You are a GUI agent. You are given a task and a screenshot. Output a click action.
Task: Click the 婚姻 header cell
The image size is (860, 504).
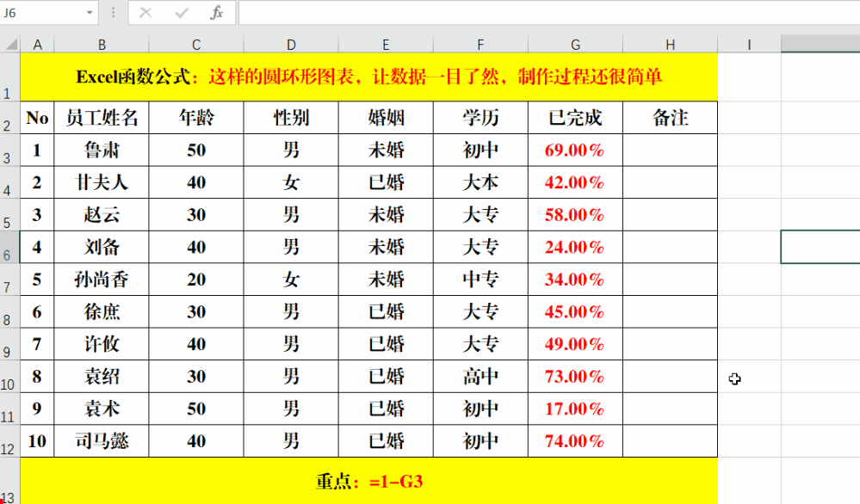coord(386,118)
